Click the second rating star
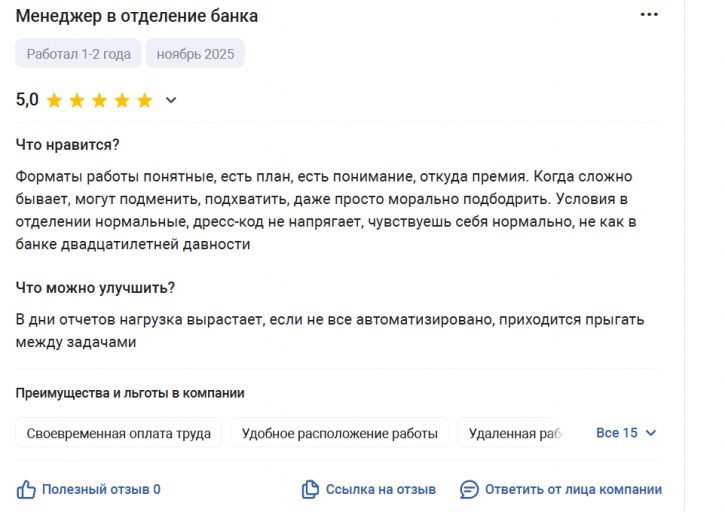The height and width of the screenshot is (512, 725). coord(77,100)
